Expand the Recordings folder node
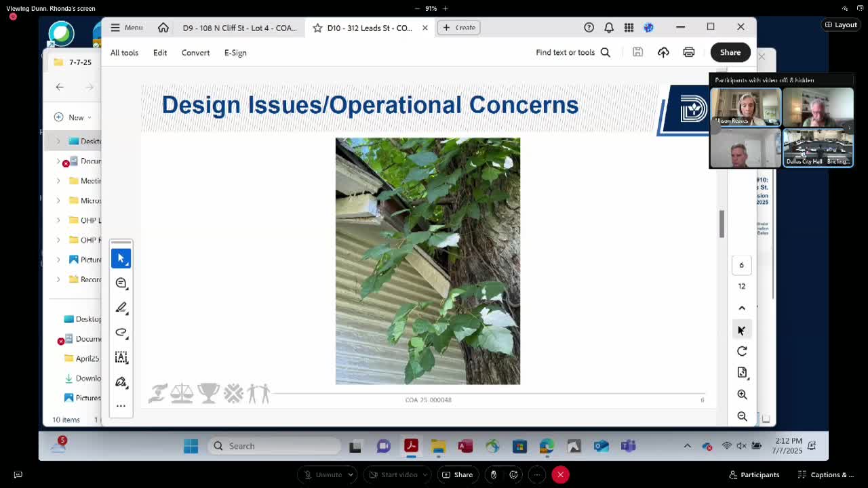 (x=58, y=279)
